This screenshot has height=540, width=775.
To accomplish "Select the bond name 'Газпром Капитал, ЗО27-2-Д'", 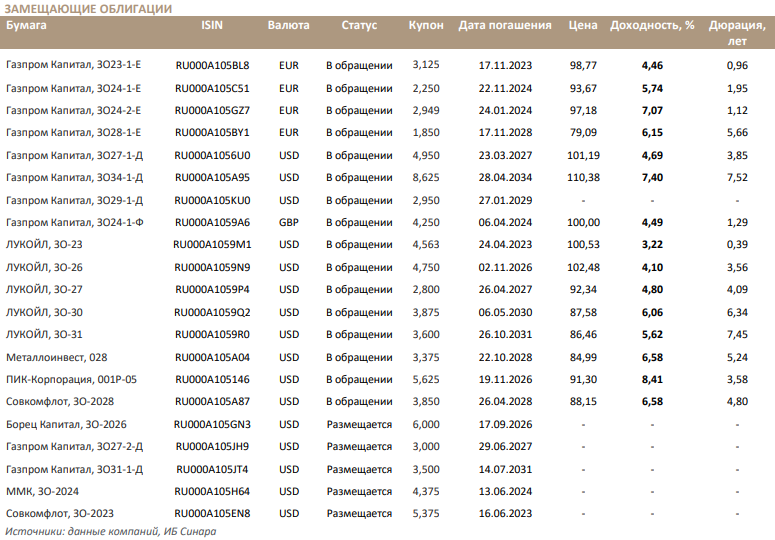I will click(74, 447).
